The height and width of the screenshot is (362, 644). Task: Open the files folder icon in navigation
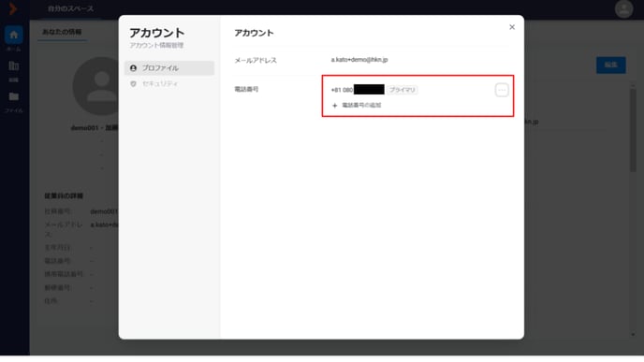point(13,96)
